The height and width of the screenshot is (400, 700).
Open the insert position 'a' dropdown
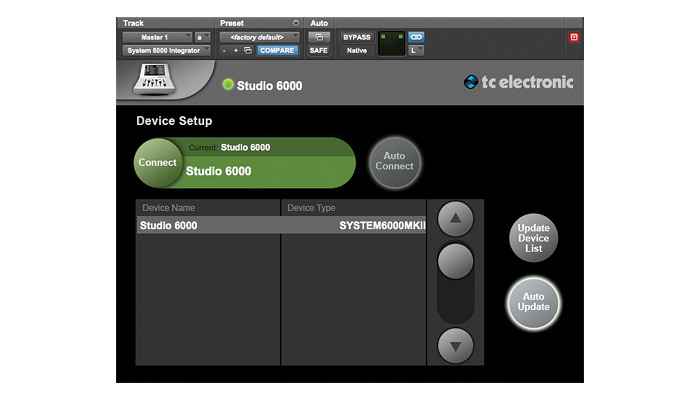point(202,37)
